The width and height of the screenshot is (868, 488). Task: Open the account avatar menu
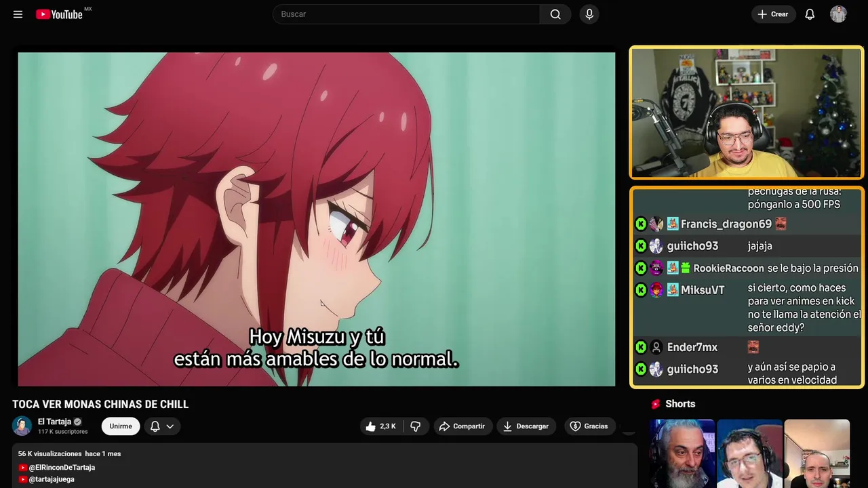pos(838,14)
